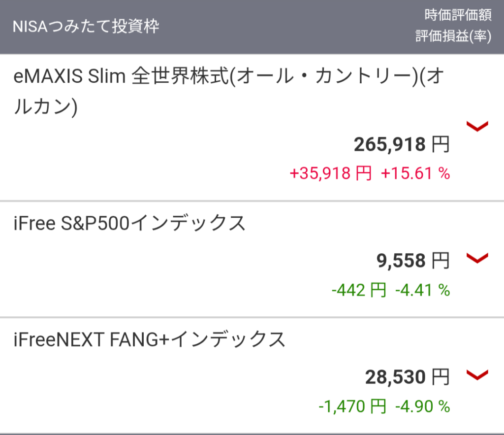Click the 時価評価額 column label

tap(458, 16)
